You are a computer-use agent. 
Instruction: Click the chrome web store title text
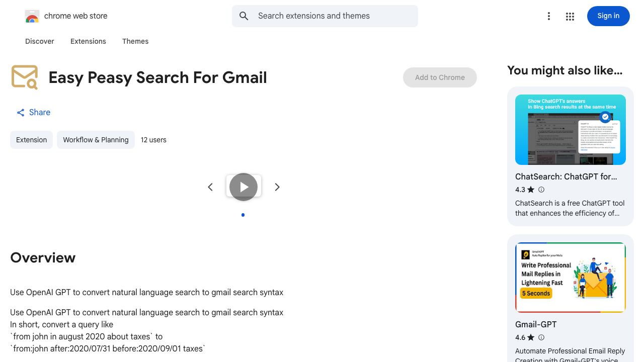(76, 16)
